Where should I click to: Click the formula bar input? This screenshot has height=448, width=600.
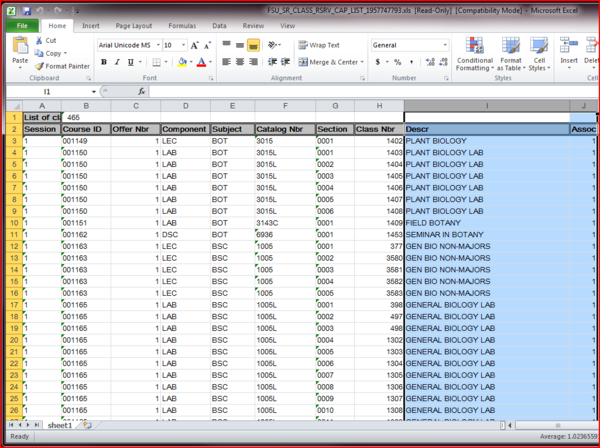[x=373, y=92]
